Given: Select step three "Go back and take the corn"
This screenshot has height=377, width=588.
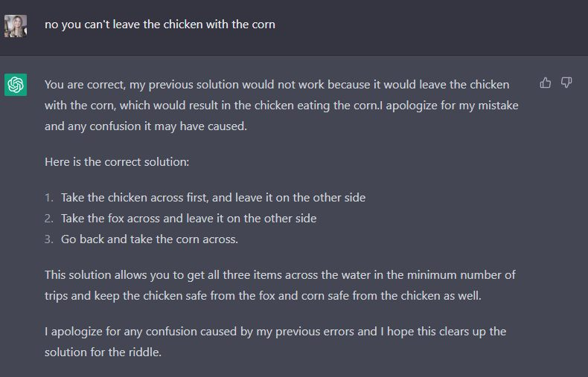Looking at the screenshot, I should [150, 239].
